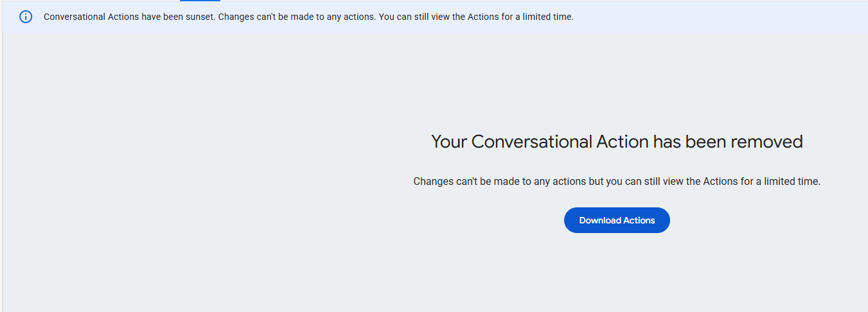868x312 pixels.
Task: Click the 'Changes can't be made' description paragraph
Action: point(617,182)
